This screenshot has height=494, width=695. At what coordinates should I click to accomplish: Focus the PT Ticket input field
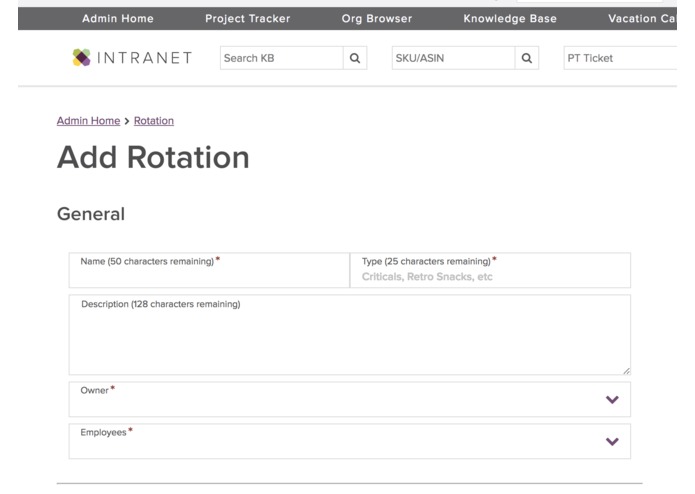(x=620, y=58)
